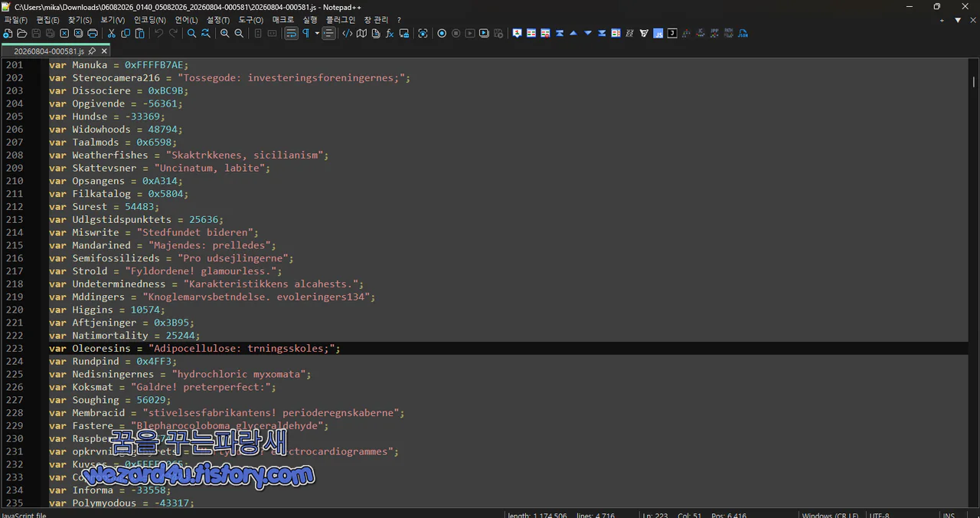Image resolution: width=980 pixels, height=518 pixels.
Task: Open the 편집(E) menu
Action: tap(47, 20)
